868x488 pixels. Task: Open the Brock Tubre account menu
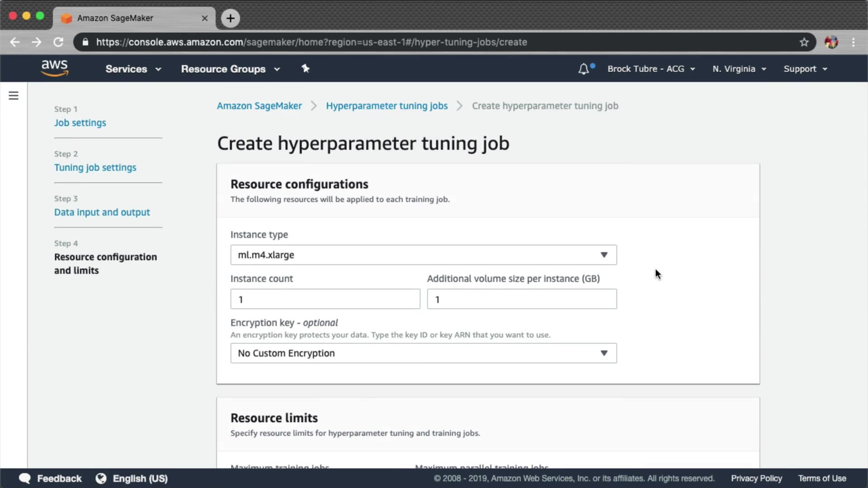pos(651,69)
